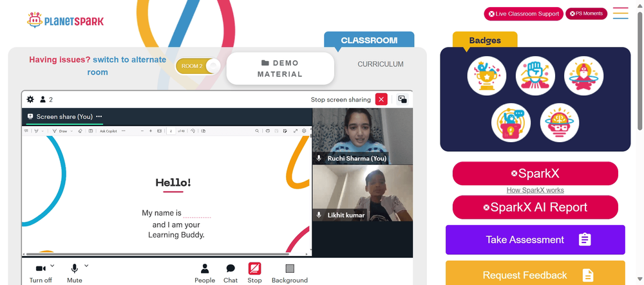Image resolution: width=644 pixels, height=285 pixels.
Task: Open the People panel
Action: (205, 273)
